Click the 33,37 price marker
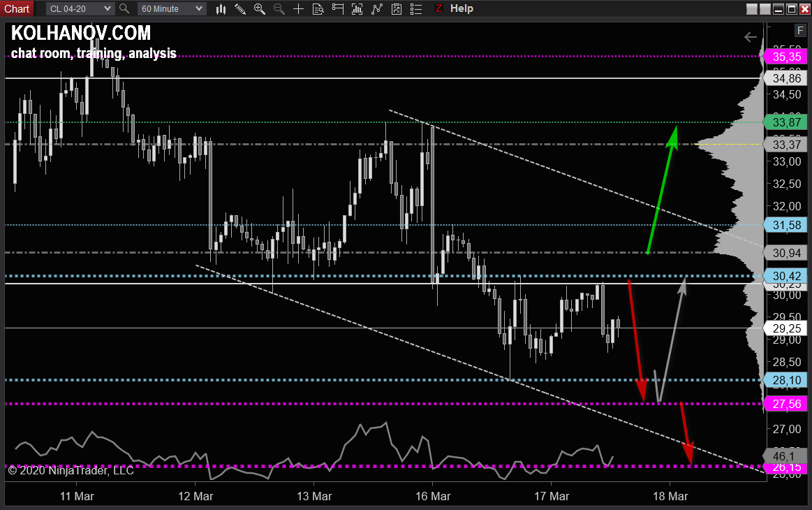Image resolution: width=812 pixels, height=510 pixels. click(786, 145)
